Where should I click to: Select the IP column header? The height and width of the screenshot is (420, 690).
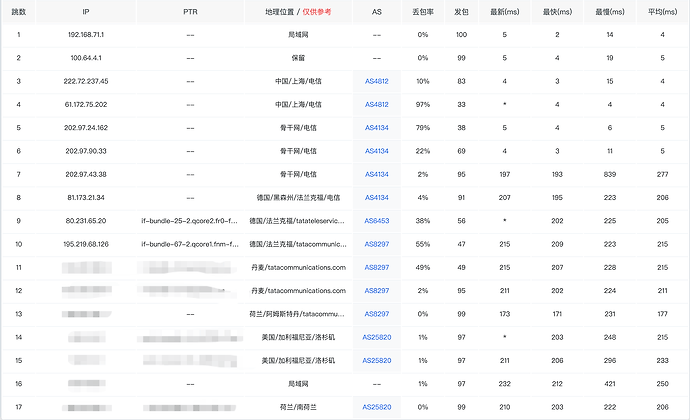[x=86, y=12]
